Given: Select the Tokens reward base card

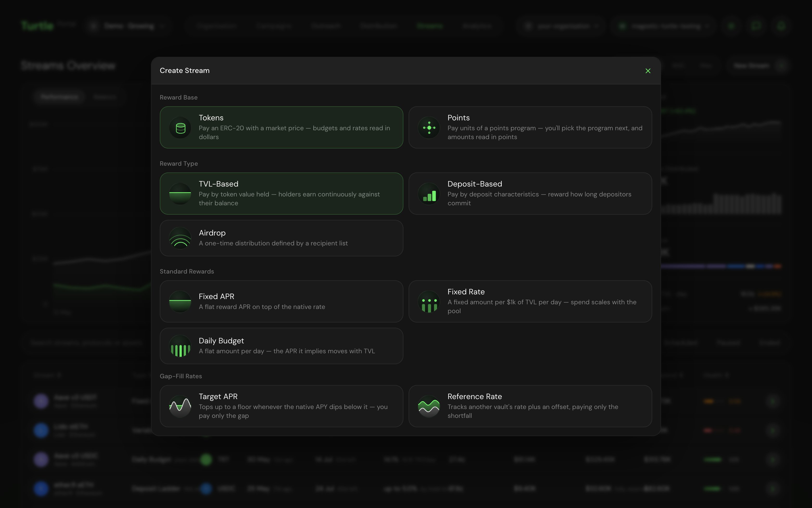Looking at the screenshot, I should [281, 127].
